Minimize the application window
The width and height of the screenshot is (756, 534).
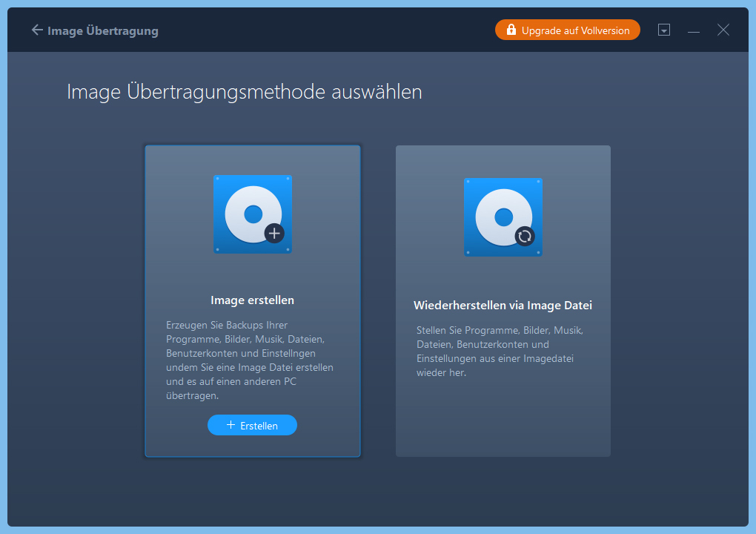tap(694, 31)
